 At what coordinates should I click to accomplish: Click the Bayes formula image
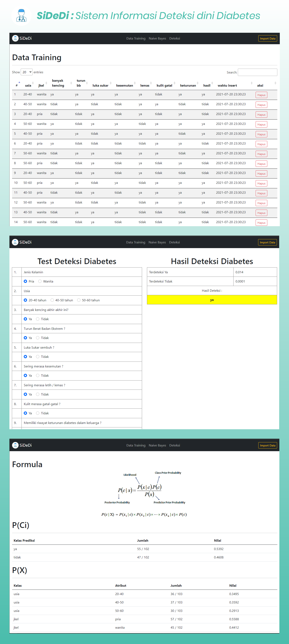145,494
